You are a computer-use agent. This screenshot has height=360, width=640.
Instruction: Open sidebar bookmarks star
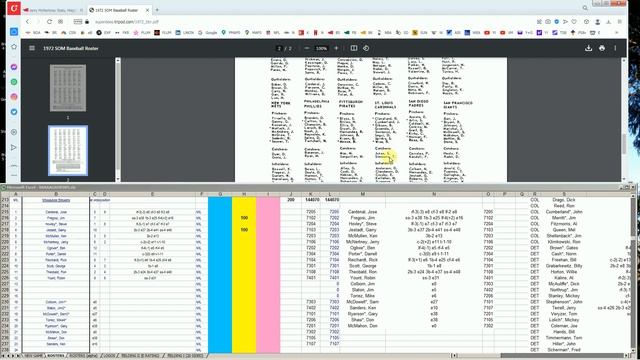(x=13, y=47)
